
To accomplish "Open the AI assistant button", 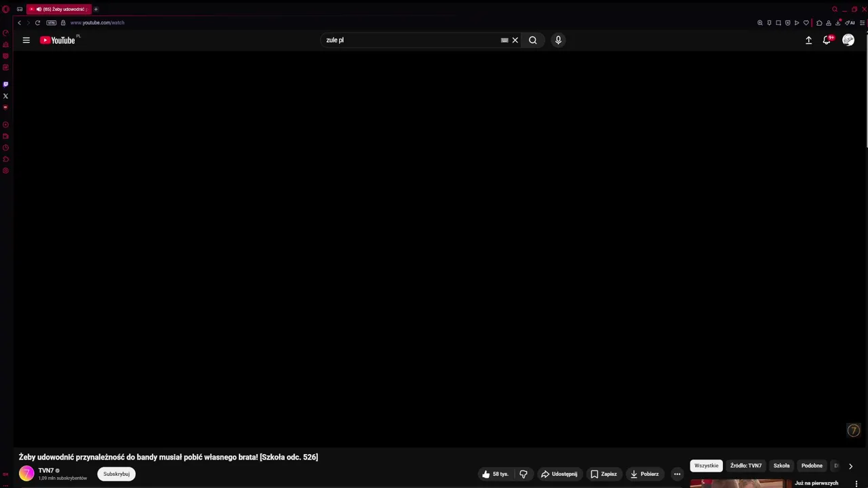I will pos(850,23).
